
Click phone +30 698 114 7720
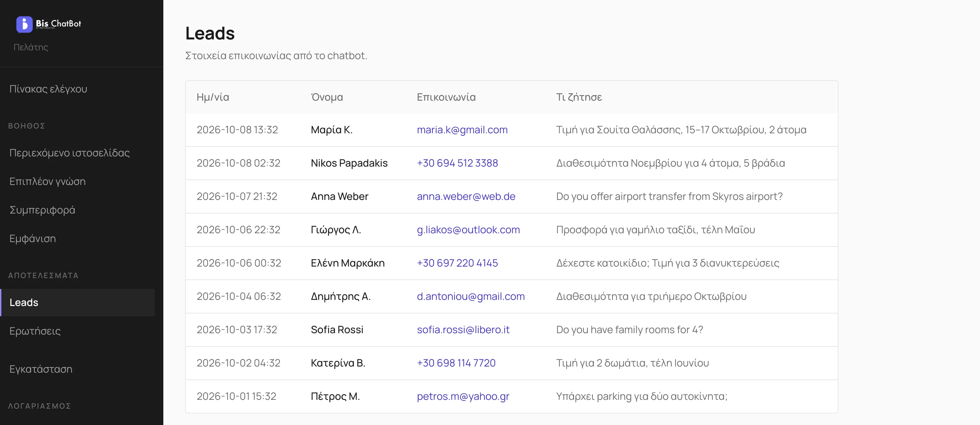(456, 363)
